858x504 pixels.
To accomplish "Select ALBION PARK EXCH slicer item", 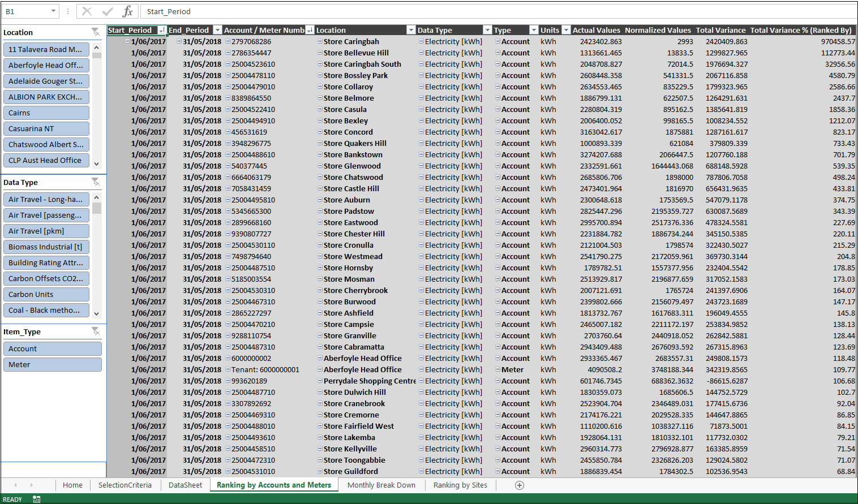I will pyautogui.click(x=46, y=97).
